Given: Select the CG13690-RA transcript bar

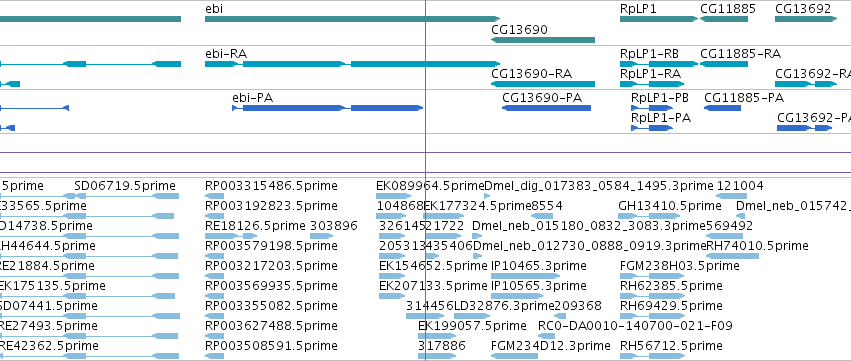Looking at the screenshot, I should pos(543,84).
